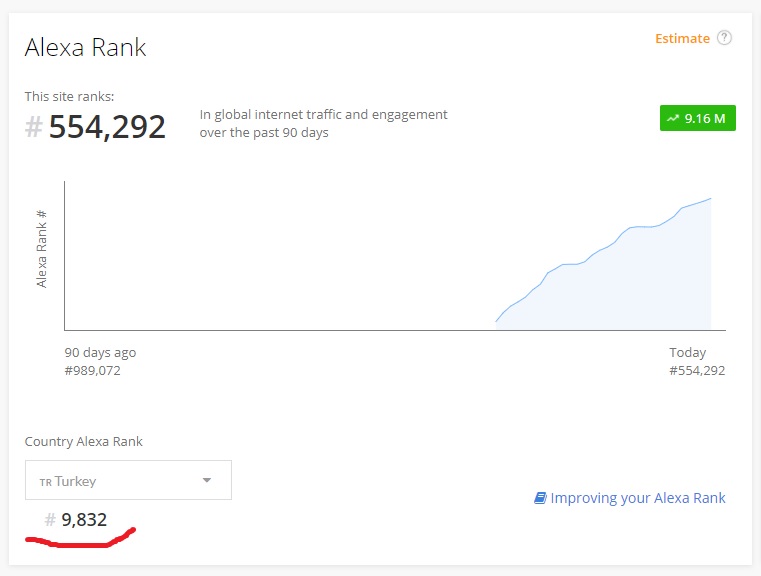761x576 pixels.
Task: Click the dropdown arrow beside Turkey
Action: coord(207,480)
